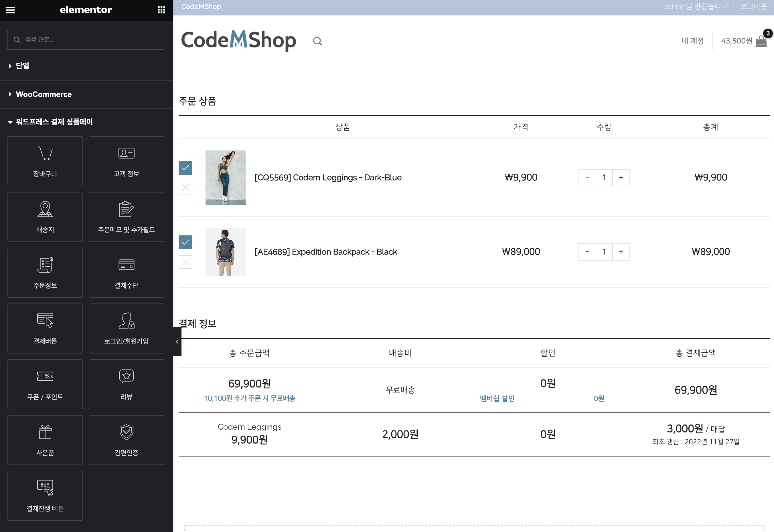The height and width of the screenshot is (532, 774).
Task: Select the 결제수단 card widget
Action: (x=126, y=272)
